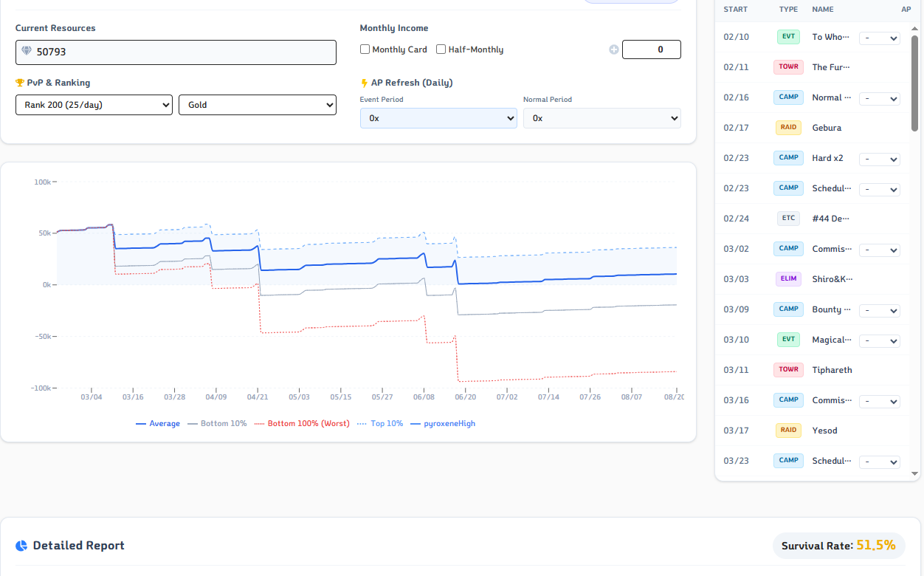Toggle the Bottom 10% legend entry
924x576 pixels.
coord(218,424)
